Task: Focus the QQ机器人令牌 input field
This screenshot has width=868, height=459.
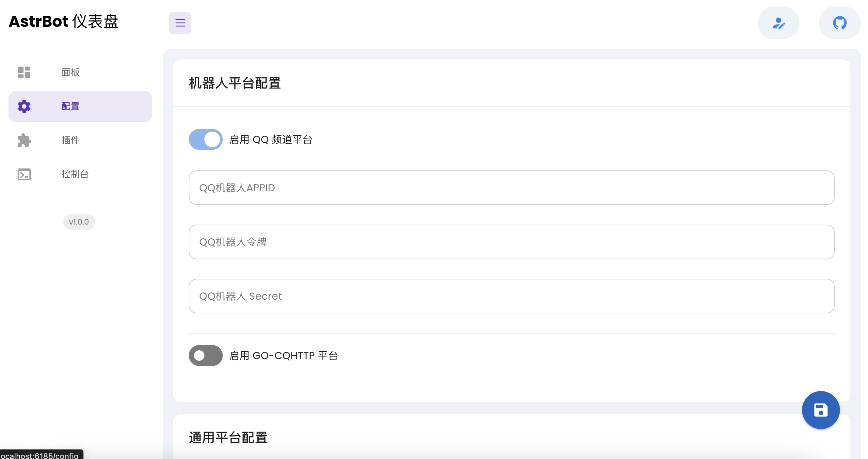Action: pos(511,242)
